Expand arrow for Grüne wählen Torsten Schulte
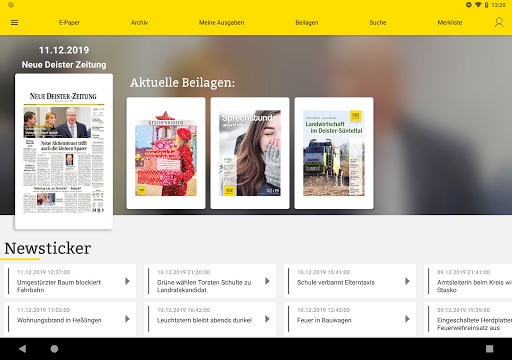The width and height of the screenshot is (512, 360). point(267,281)
